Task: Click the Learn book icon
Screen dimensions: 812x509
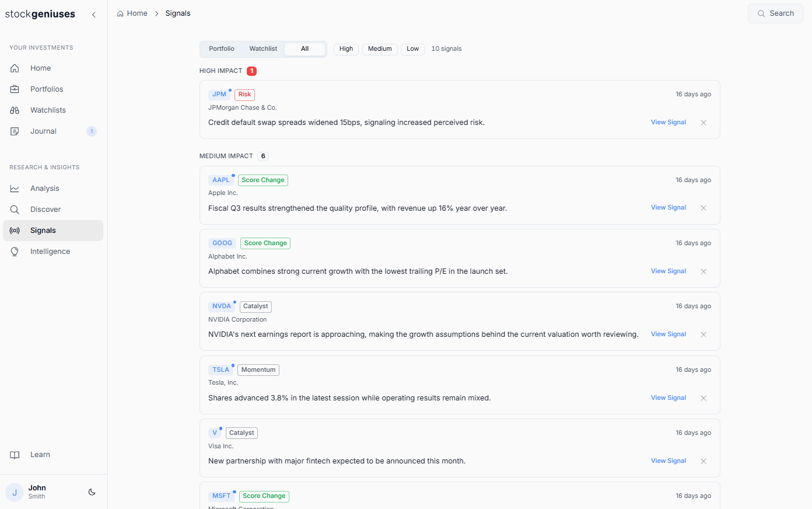Action: click(15, 455)
